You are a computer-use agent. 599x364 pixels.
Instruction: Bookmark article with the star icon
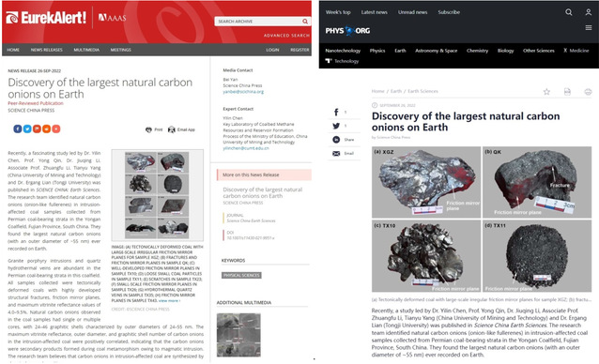point(546,92)
